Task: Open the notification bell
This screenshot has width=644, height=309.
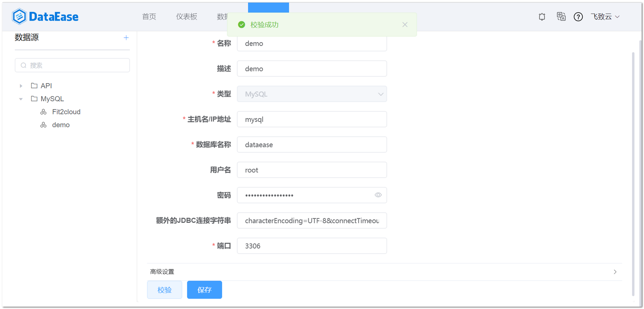Action: point(542,17)
